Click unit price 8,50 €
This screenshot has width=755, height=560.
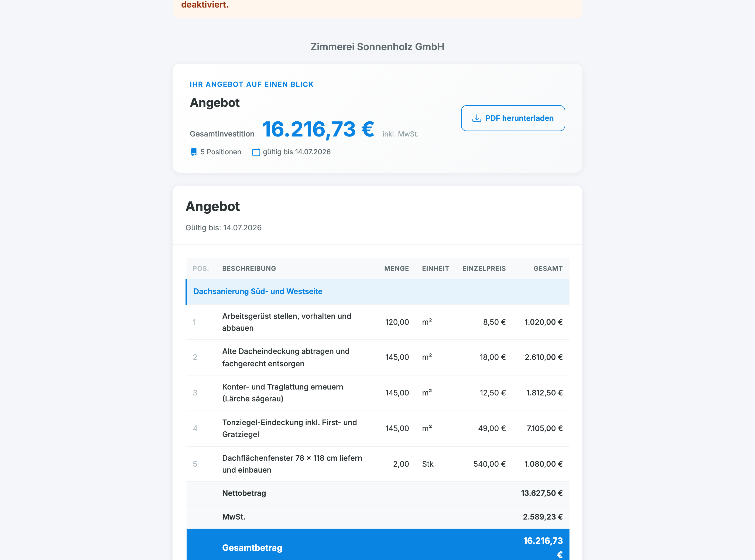495,322
